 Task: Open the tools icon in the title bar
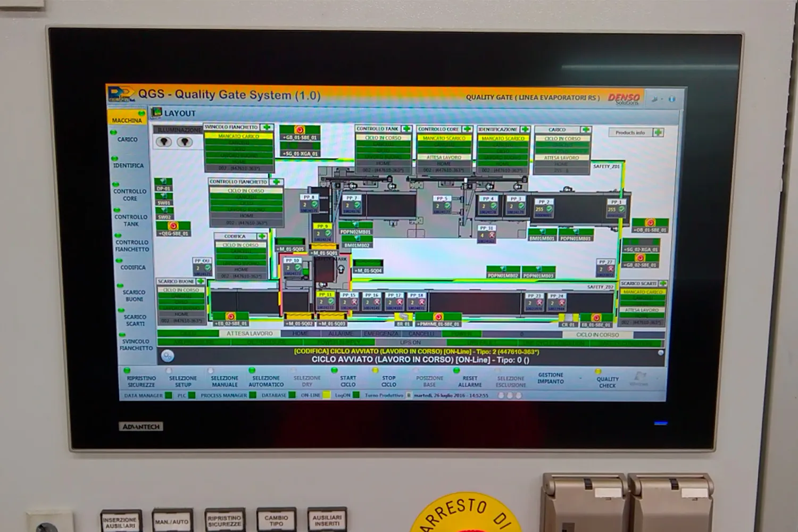click(655, 99)
